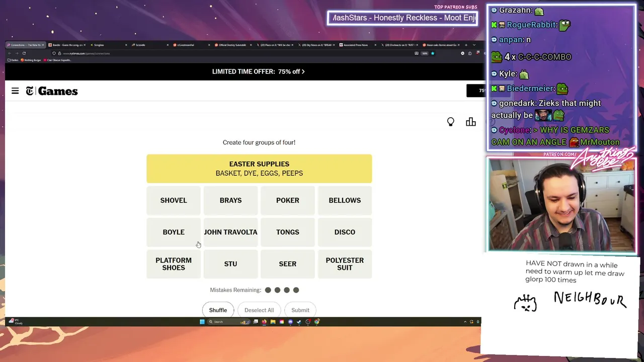The height and width of the screenshot is (362, 644).
Task: Select the BOYLE tile
Action: [174, 232]
